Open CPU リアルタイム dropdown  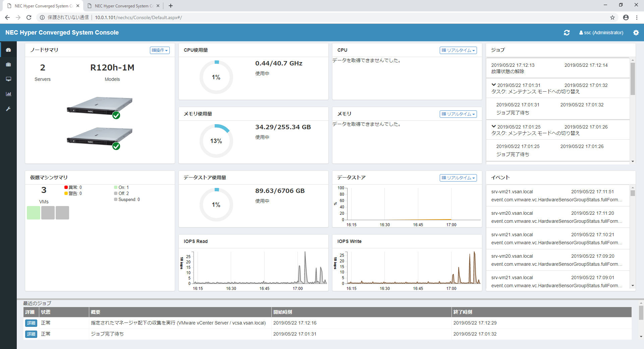point(458,50)
